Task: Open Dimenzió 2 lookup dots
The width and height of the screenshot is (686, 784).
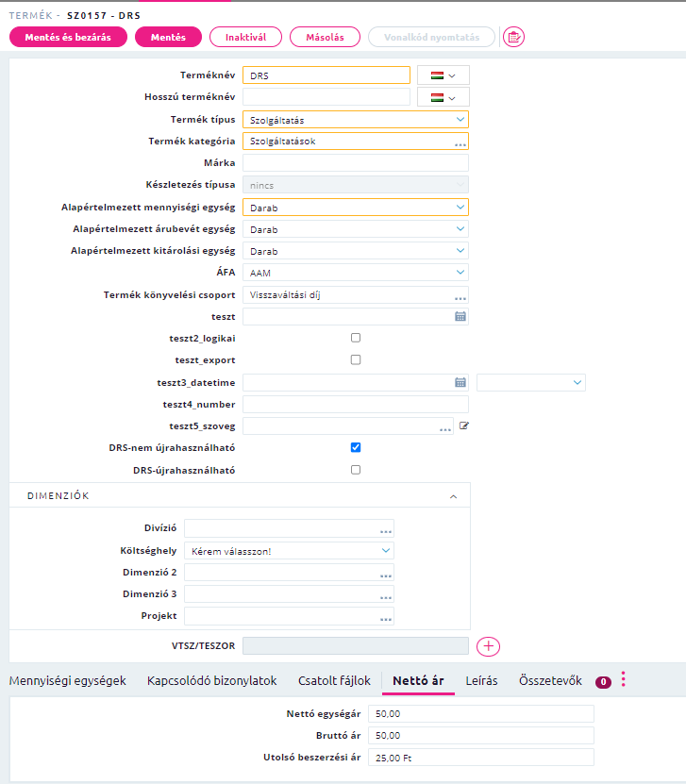Action: pyautogui.click(x=386, y=575)
